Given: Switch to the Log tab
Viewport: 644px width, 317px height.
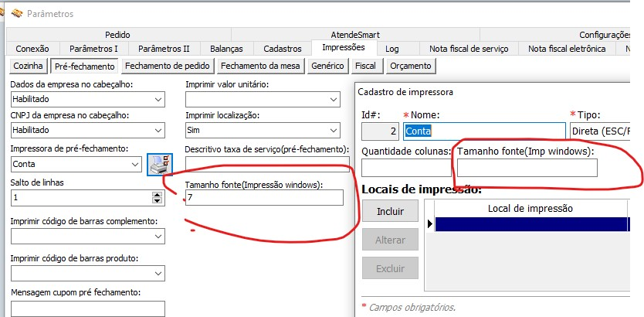Looking at the screenshot, I should (391, 49).
